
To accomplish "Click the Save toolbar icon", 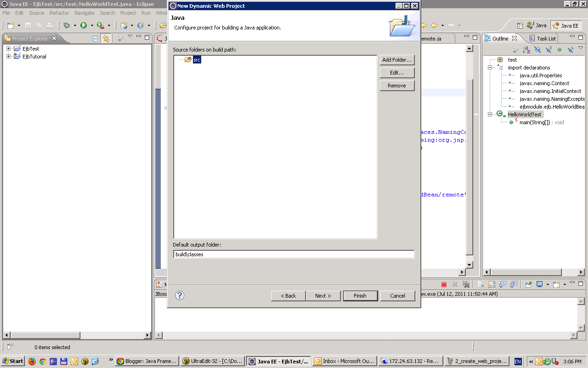I will (x=28, y=25).
